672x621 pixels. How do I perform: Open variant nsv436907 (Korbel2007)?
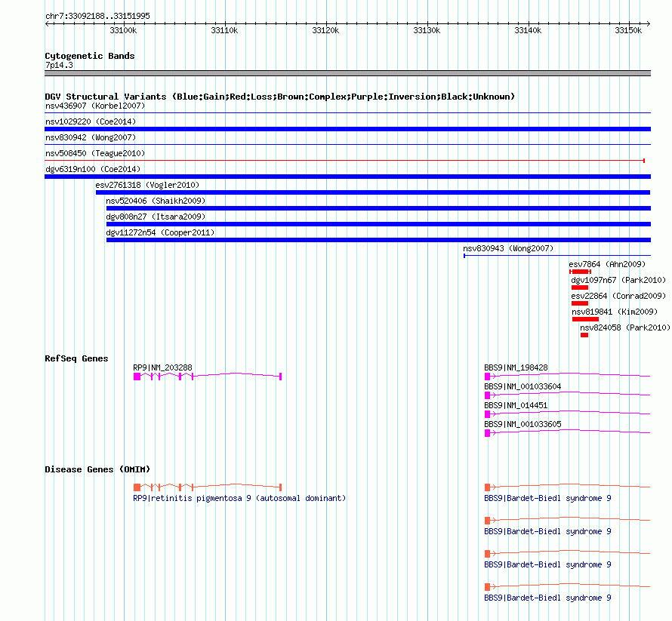click(x=95, y=106)
